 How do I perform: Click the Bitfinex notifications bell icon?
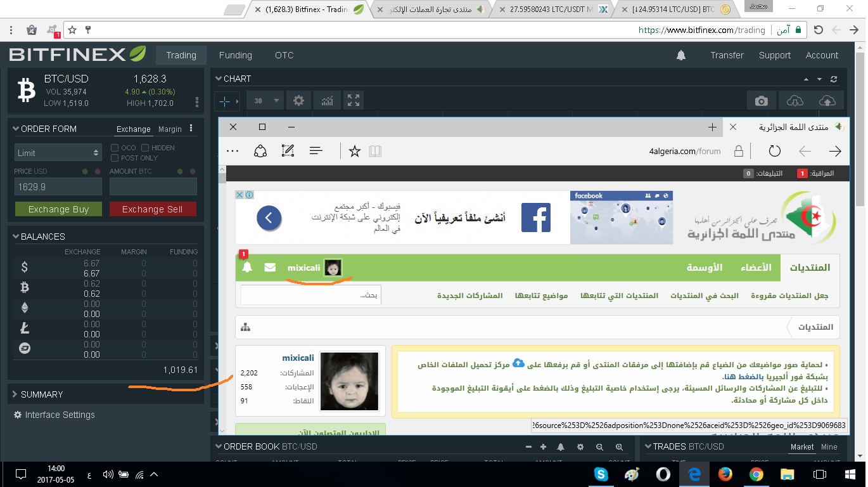(x=681, y=55)
